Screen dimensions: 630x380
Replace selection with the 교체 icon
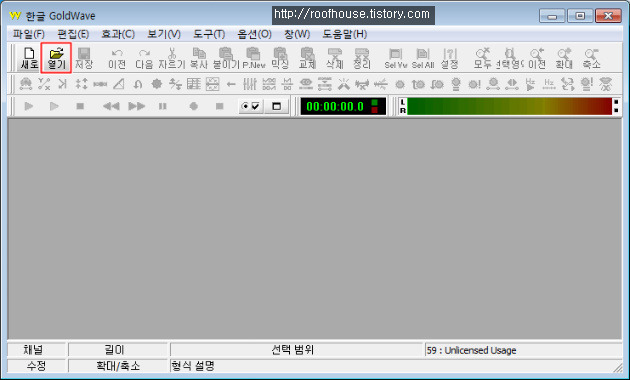tap(307, 59)
